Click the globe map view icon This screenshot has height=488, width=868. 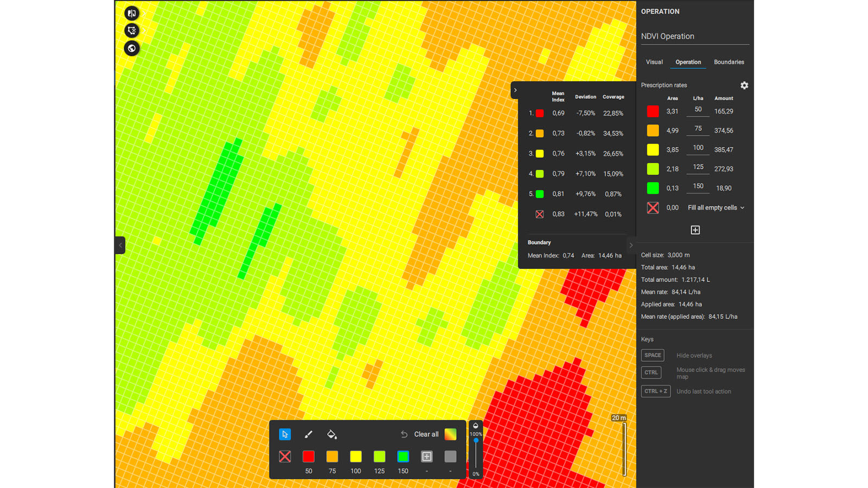click(x=131, y=48)
